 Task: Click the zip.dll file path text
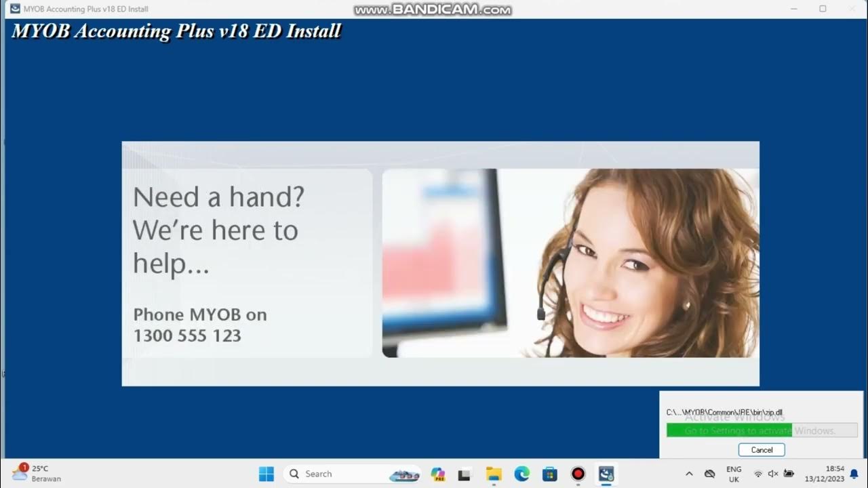click(x=724, y=412)
